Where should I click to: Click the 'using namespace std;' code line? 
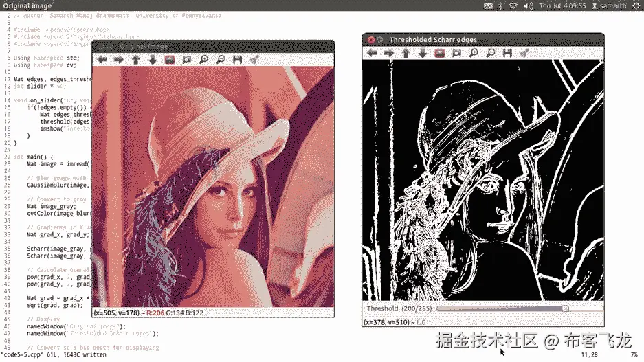coord(47,58)
